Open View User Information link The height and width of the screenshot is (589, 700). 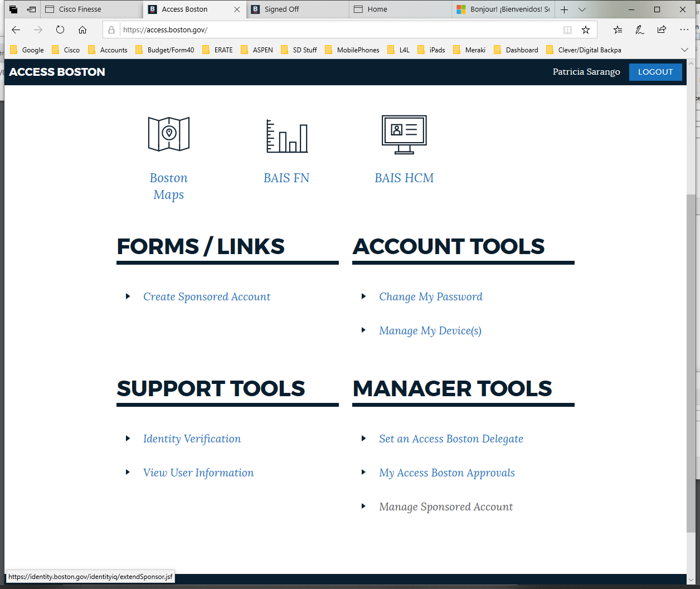(198, 473)
